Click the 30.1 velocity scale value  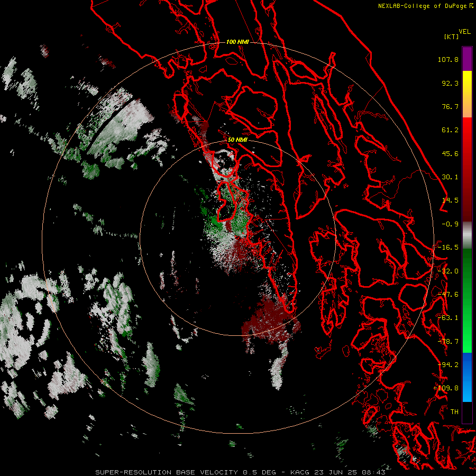450,177
